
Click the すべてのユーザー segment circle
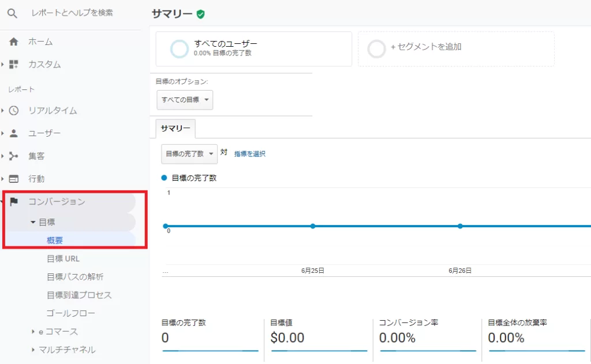click(x=179, y=49)
